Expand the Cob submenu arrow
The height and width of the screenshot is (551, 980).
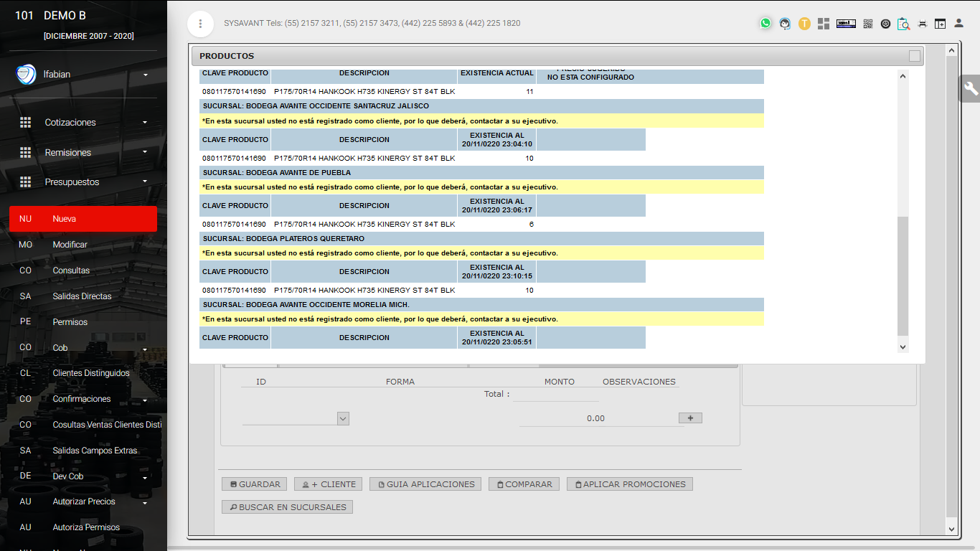145,350
